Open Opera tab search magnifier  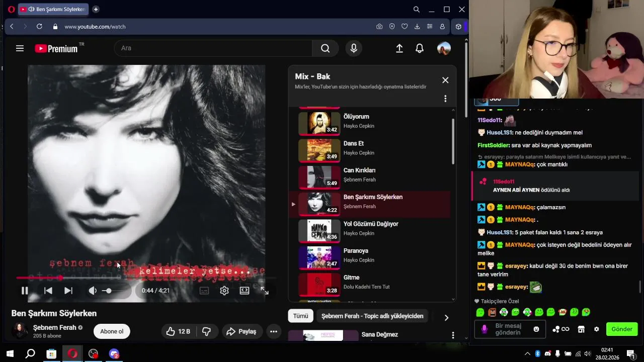(417, 9)
